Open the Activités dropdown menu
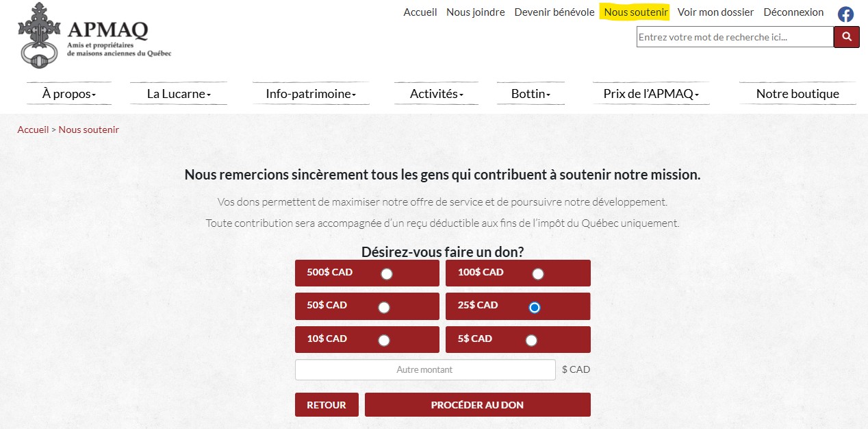Screen dimensions: 868x429 tap(437, 94)
